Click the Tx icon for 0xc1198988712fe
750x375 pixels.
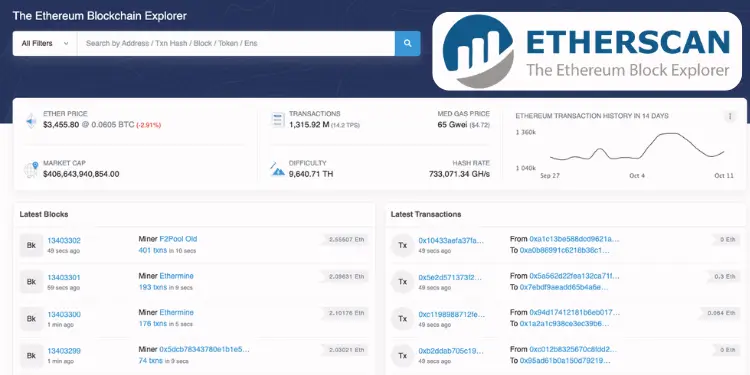(x=403, y=319)
